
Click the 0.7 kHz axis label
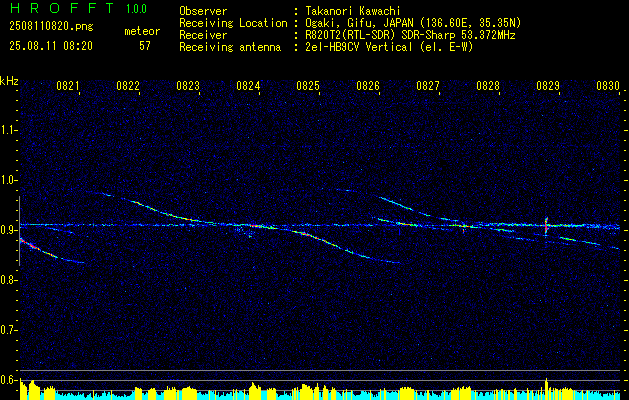(x=8, y=330)
